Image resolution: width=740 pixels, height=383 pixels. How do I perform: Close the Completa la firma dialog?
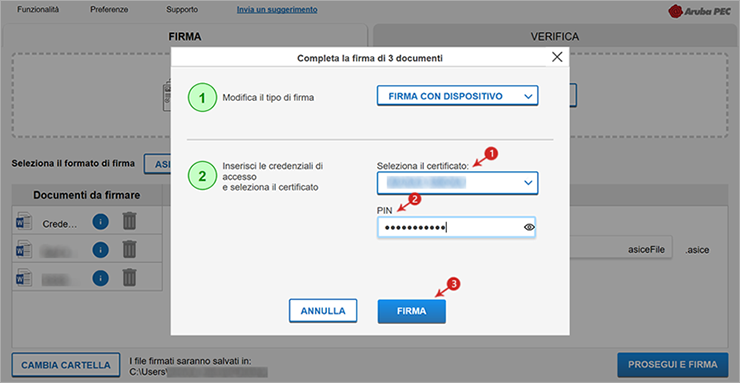pyautogui.click(x=557, y=57)
